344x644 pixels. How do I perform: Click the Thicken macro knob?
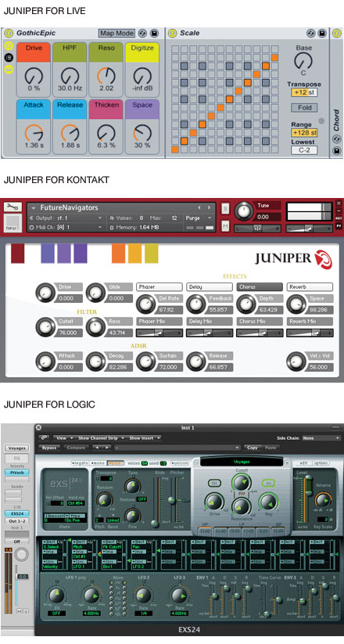pos(106,133)
